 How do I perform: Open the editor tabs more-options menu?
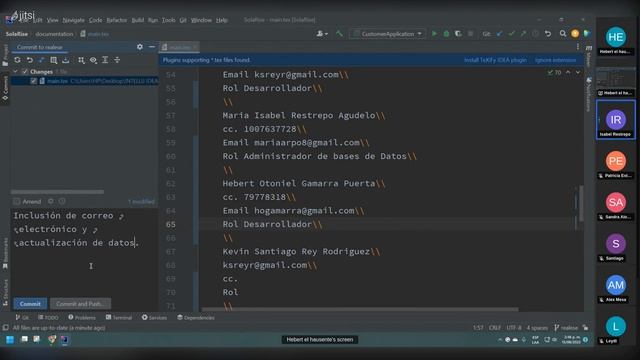coord(578,47)
